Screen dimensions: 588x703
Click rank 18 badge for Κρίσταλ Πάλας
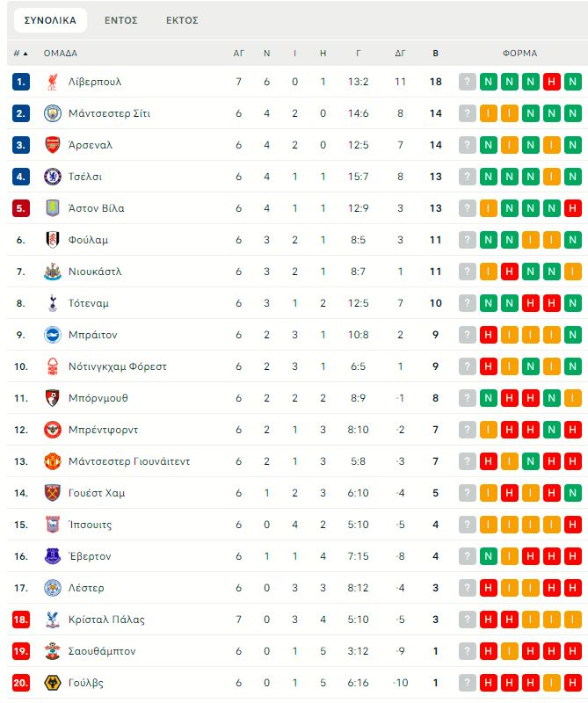point(21,620)
